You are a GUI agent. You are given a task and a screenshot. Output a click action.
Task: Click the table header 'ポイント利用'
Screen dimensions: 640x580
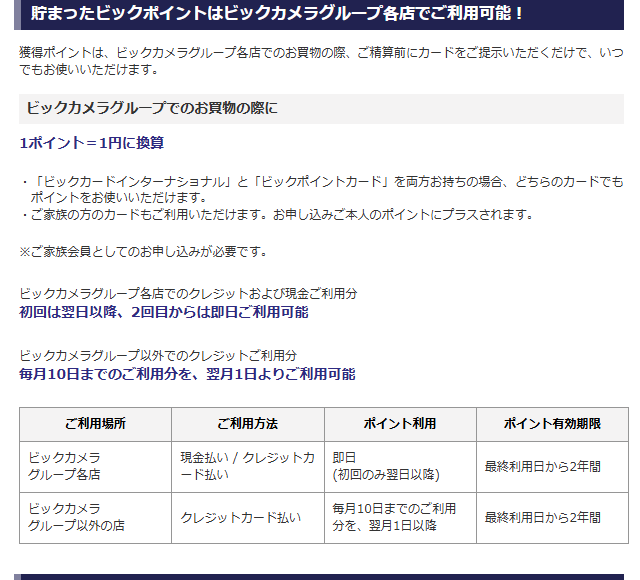tap(400, 424)
